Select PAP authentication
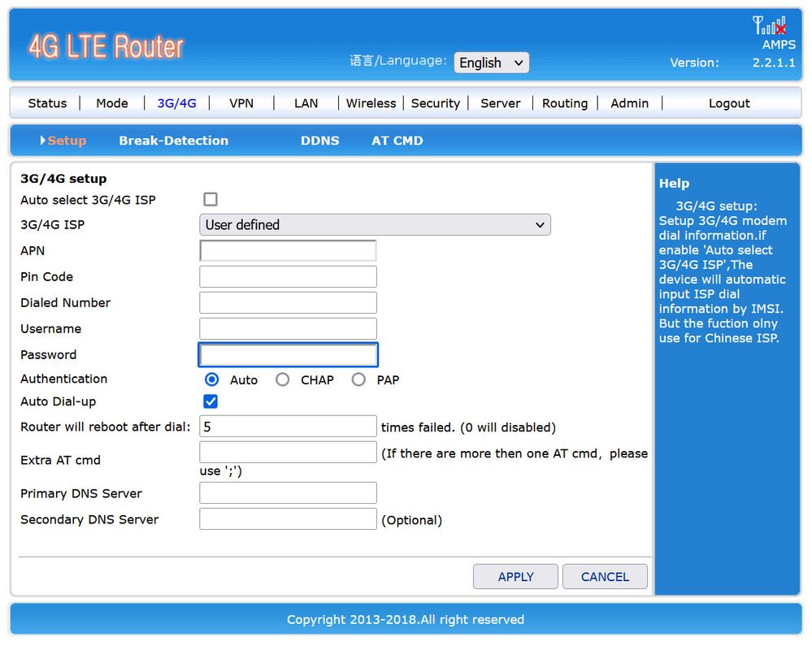The image size is (812, 646). [x=358, y=379]
